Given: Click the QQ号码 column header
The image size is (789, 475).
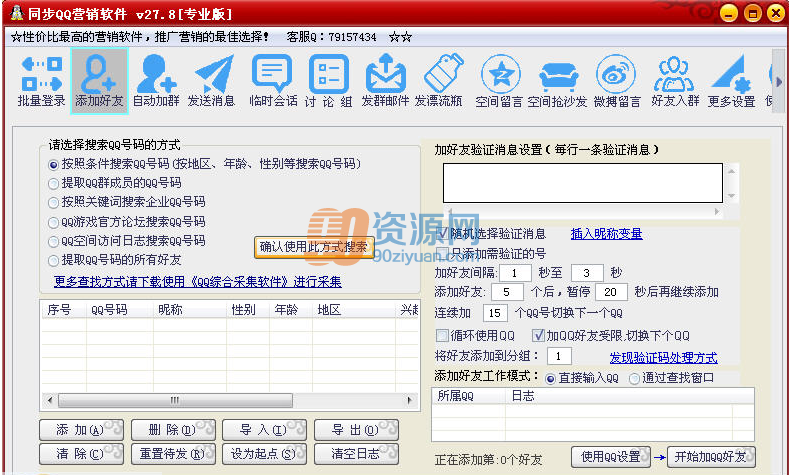Looking at the screenshot, I should click(x=120, y=309).
